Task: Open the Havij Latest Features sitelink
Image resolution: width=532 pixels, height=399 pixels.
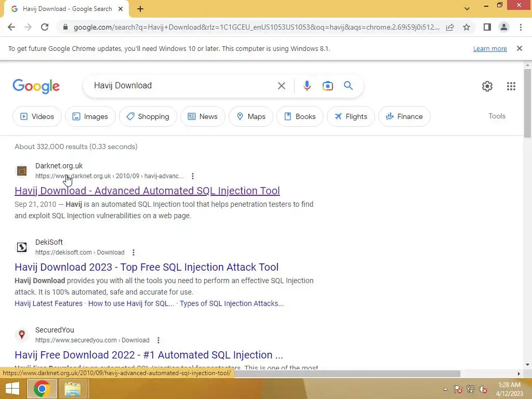Action: [x=48, y=303]
